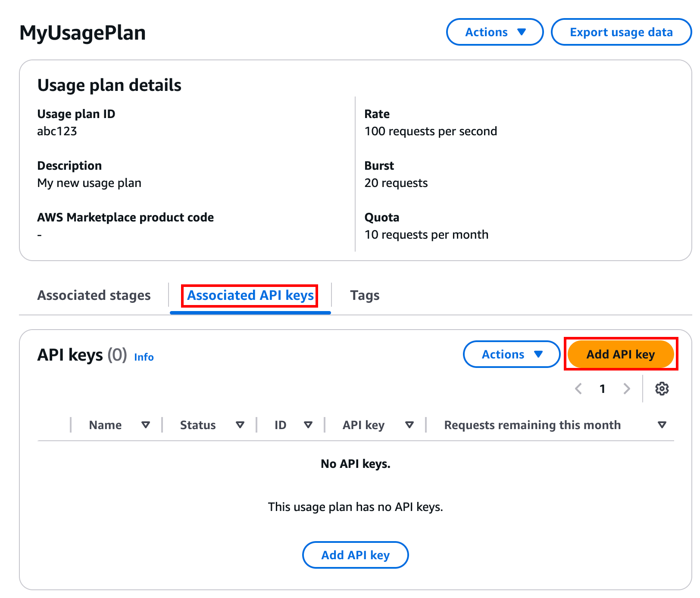Select page 1 in the pagination
The image size is (700, 598).
pyautogui.click(x=602, y=389)
